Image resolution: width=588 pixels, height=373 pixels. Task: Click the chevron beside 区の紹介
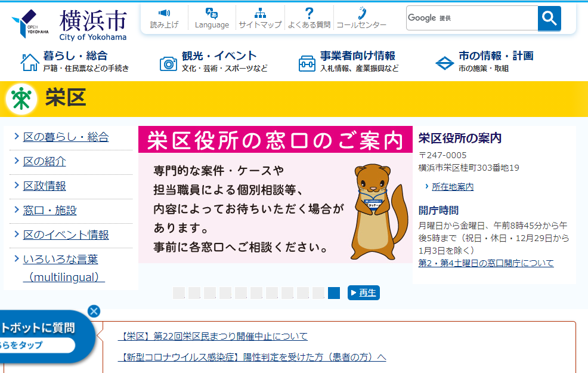17,161
